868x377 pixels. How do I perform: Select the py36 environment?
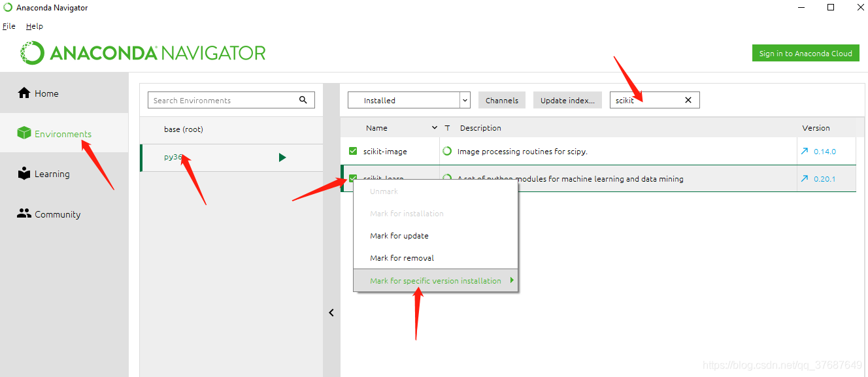coord(231,157)
